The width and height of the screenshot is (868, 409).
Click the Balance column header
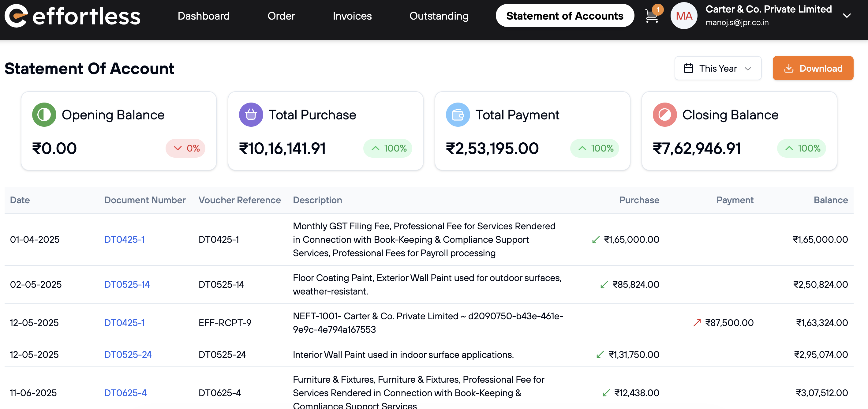point(831,200)
